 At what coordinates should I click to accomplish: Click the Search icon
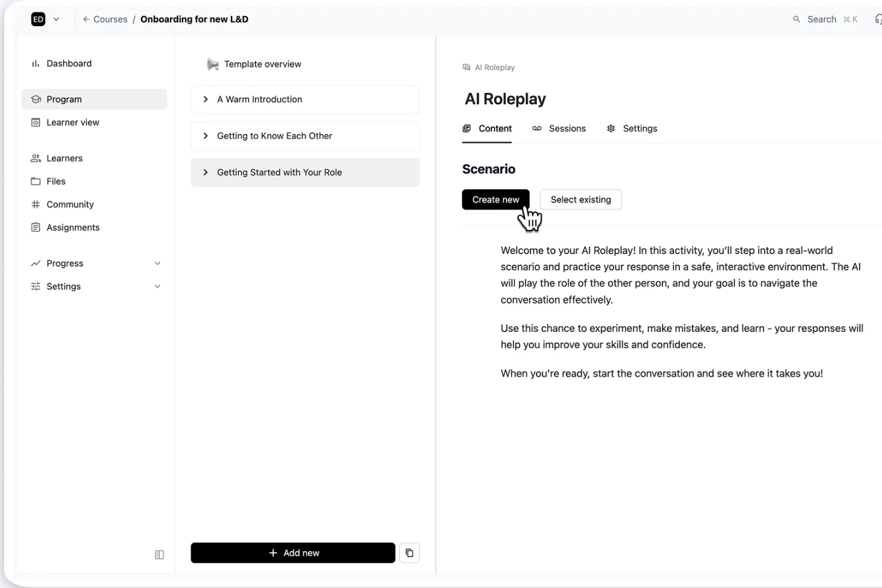[x=797, y=18]
